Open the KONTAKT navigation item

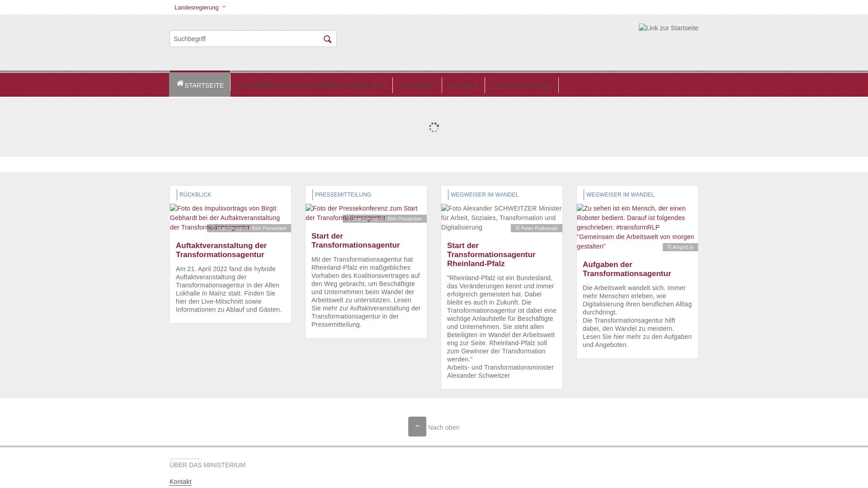(463, 85)
